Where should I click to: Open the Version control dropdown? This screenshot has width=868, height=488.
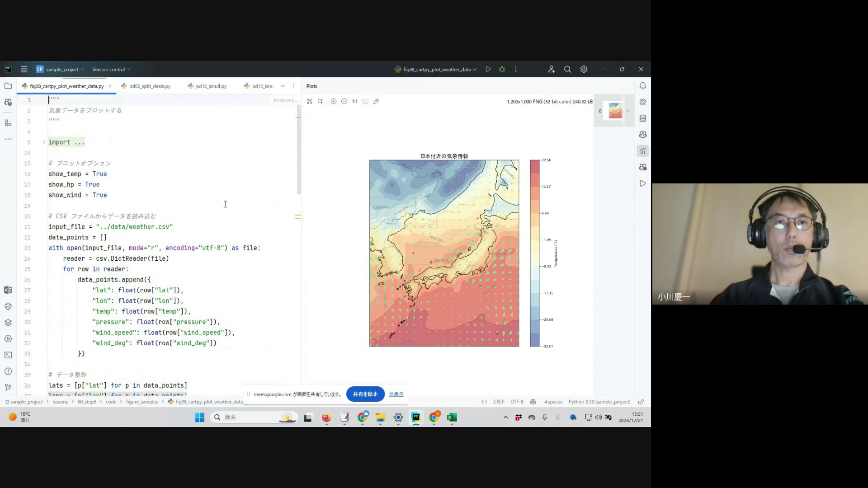coord(111,69)
